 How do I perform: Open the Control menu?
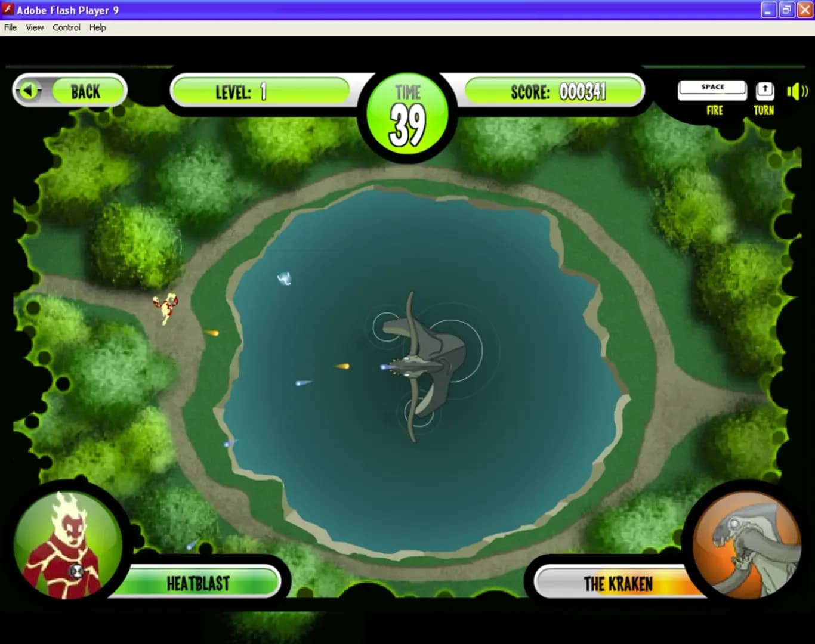pos(66,27)
